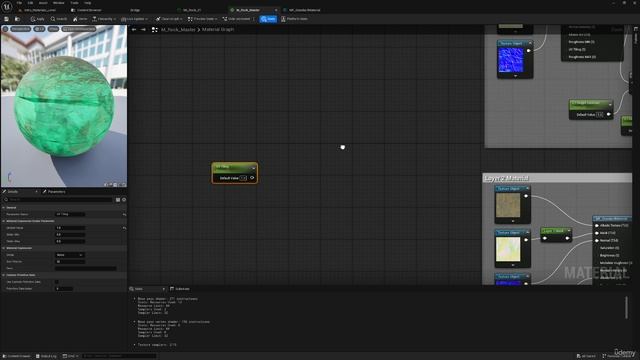Reset Default Value arrow in Details
Image resolution: width=640 pixels, height=360 pixels.
pos(124,228)
